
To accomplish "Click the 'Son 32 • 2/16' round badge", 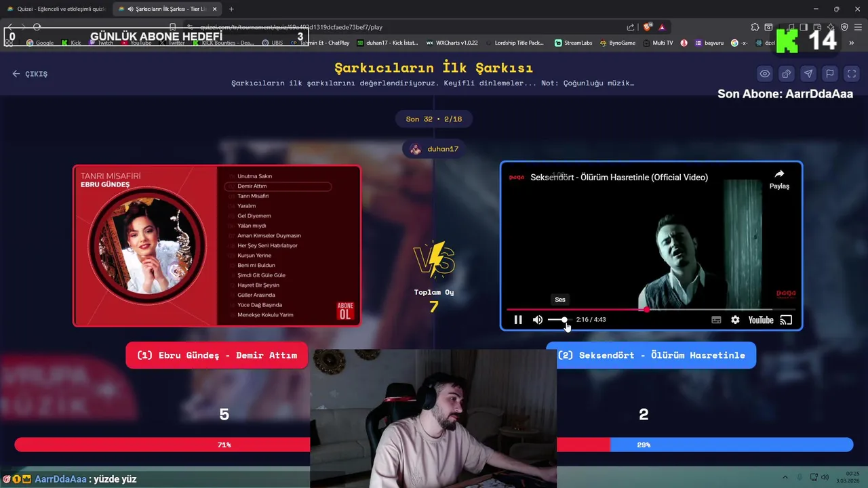I will (434, 119).
